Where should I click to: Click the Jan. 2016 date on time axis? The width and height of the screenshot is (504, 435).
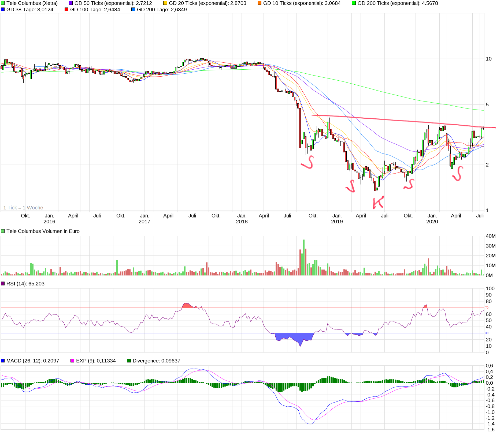tap(49, 219)
